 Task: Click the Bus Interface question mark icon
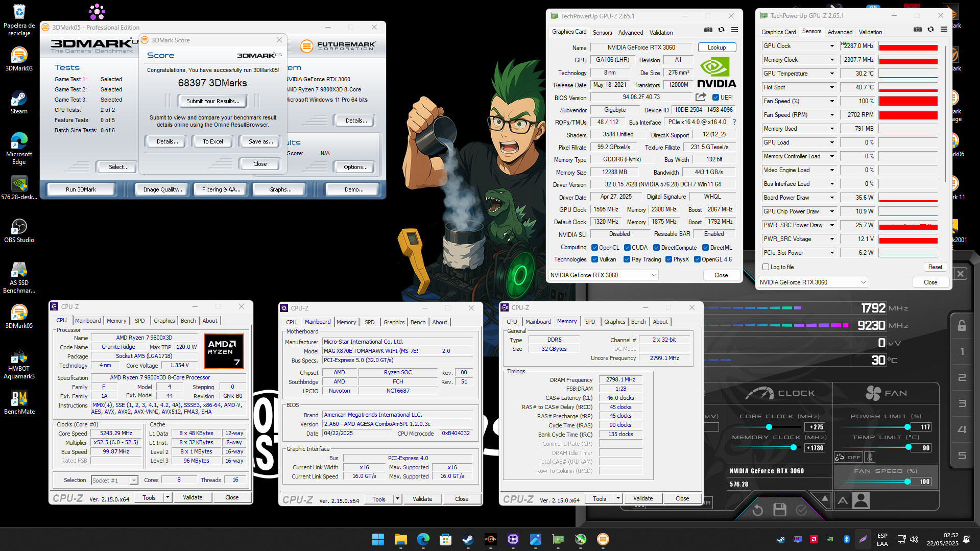pos(734,122)
